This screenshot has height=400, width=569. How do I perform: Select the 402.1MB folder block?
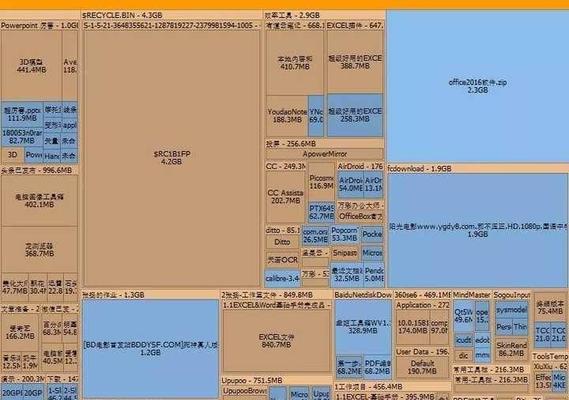tap(39, 201)
